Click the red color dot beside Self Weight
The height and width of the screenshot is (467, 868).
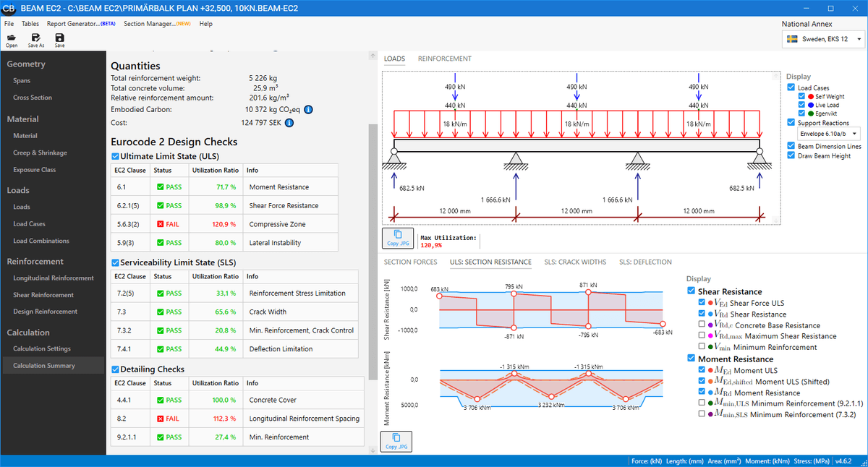(811, 97)
